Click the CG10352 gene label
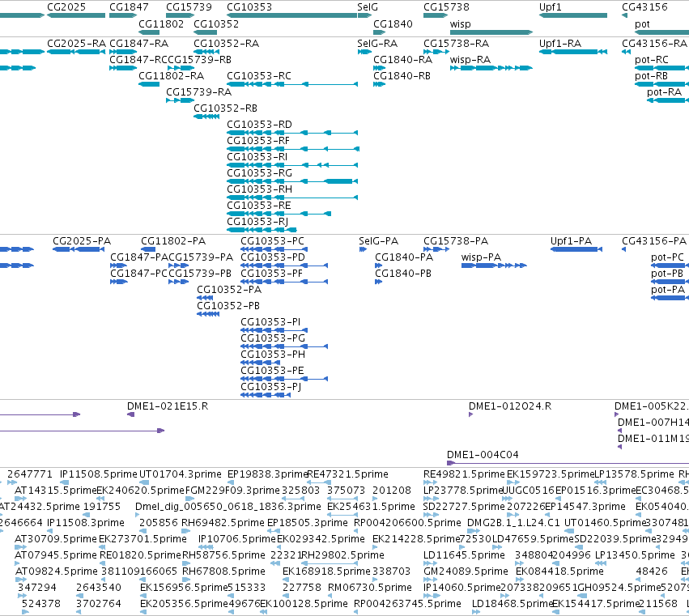 [216, 23]
